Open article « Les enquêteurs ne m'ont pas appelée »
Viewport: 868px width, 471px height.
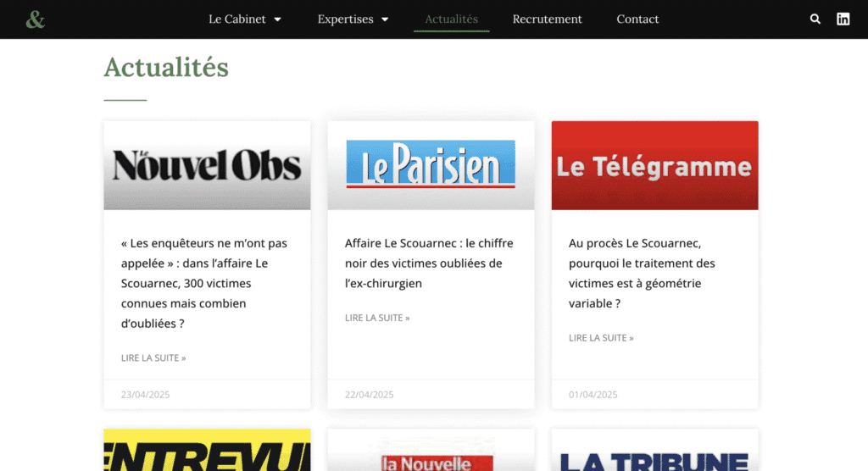coord(205,283)
